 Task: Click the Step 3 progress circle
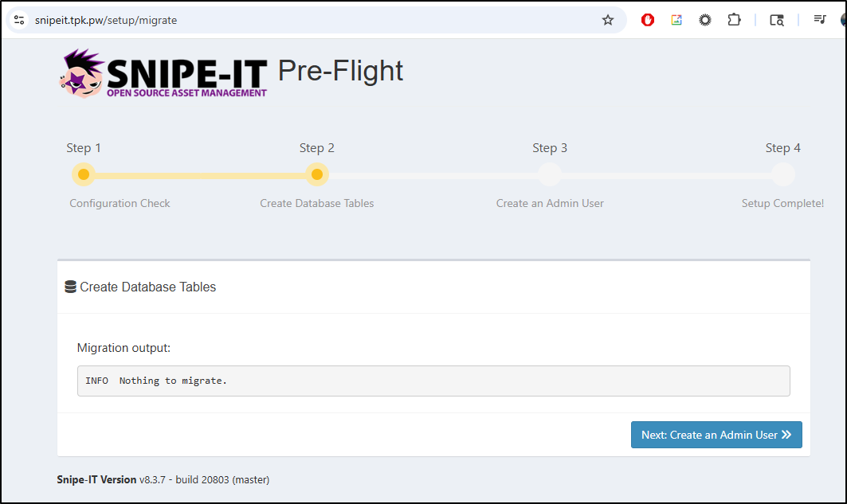point(550,174)
